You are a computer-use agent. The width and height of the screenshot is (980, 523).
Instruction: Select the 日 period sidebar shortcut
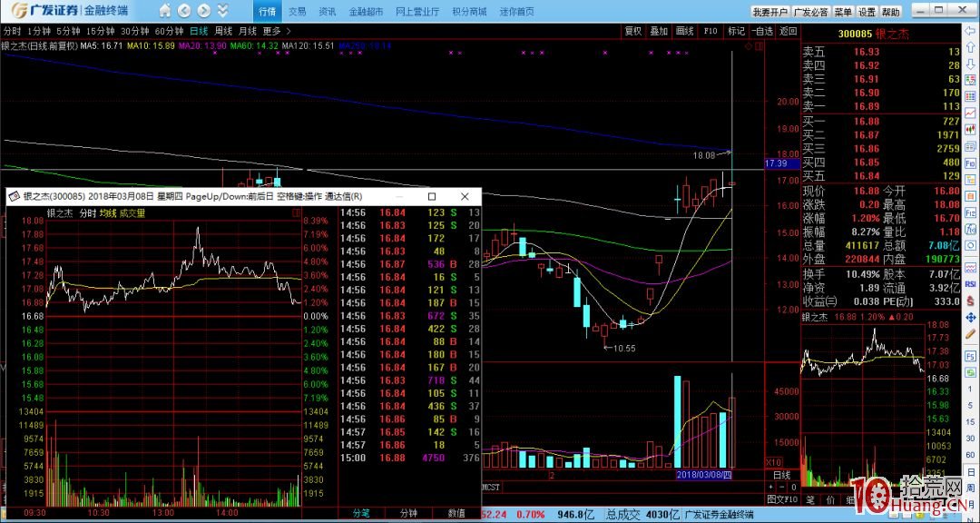[x=971, y=471]
